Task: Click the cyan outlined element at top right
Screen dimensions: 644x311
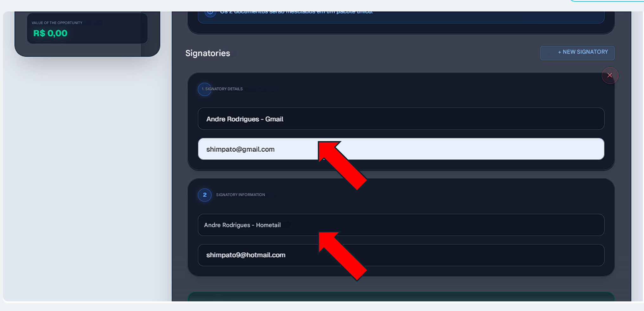Action: tap(607, 1)
